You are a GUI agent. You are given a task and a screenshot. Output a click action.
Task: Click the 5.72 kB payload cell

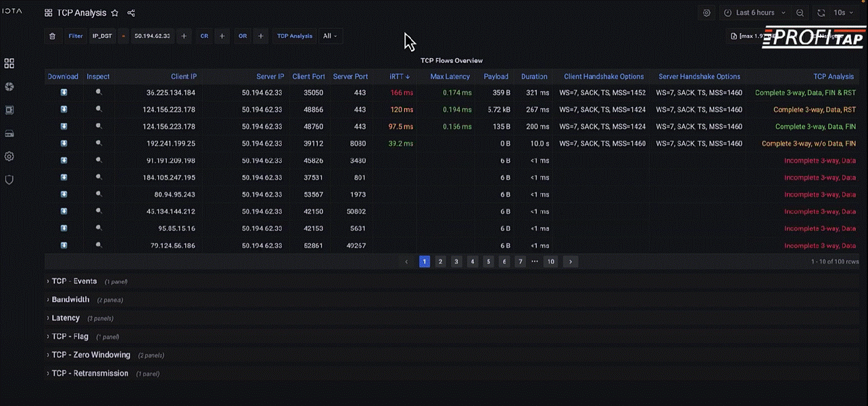pos(499,109)
